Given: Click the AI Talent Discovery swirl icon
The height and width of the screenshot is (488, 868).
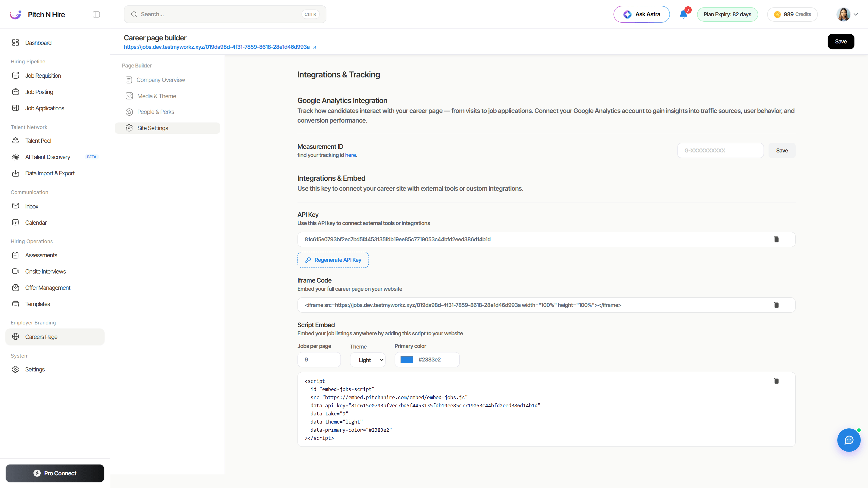Looking at the screenshot, I should (15, 157).
